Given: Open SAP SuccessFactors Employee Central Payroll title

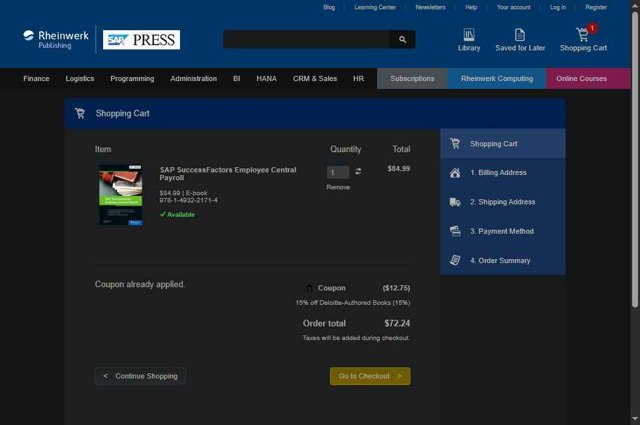Looking at the screenshot, I should coord(228,174).
